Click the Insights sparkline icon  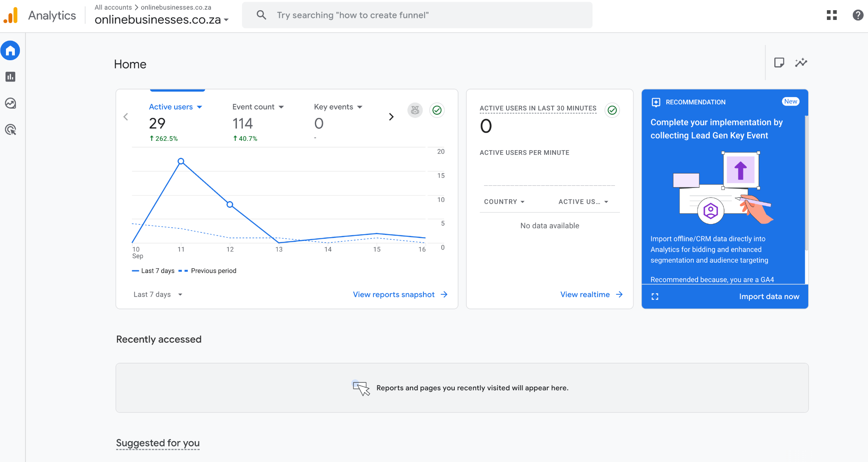coord(801,63)
